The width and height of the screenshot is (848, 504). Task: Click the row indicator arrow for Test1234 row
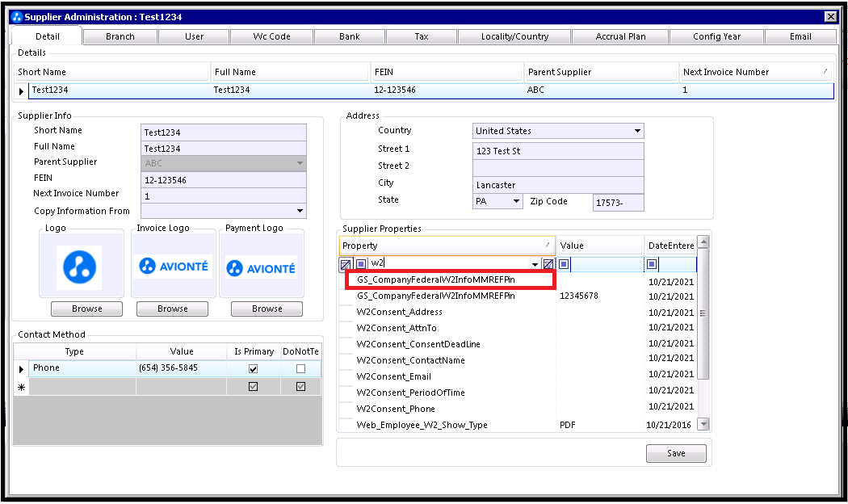pyautogui.click(x=21, y=90)
